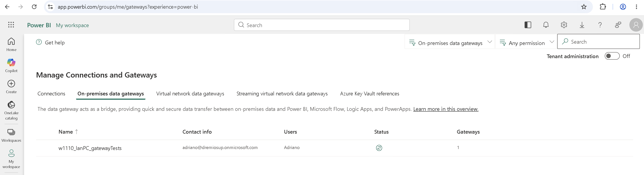Switch to Virtual network data gateways tab
This screenshot has width=644, height=175.
click(190, 94)
